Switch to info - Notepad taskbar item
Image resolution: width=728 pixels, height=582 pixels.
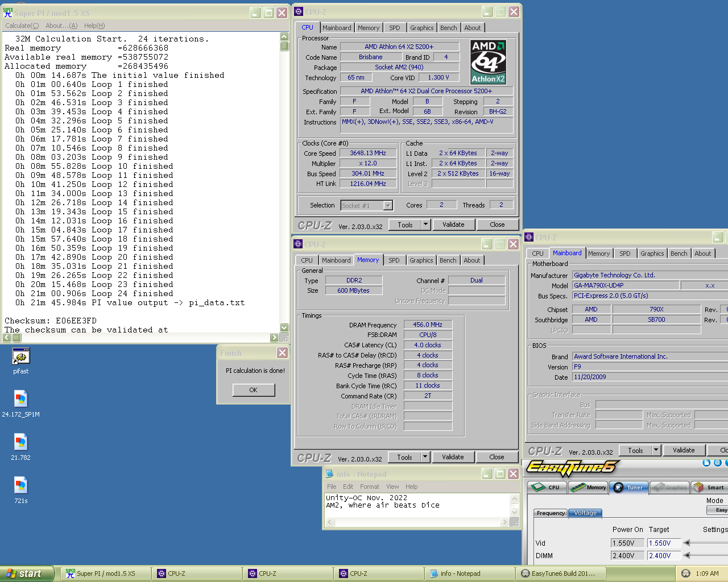[469, 573]
